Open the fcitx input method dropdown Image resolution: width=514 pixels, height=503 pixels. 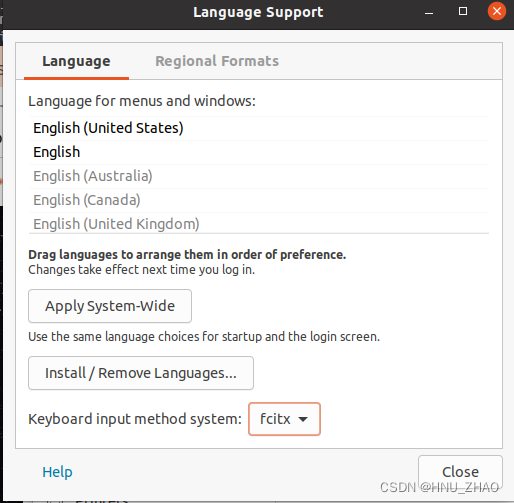[284, 419]
